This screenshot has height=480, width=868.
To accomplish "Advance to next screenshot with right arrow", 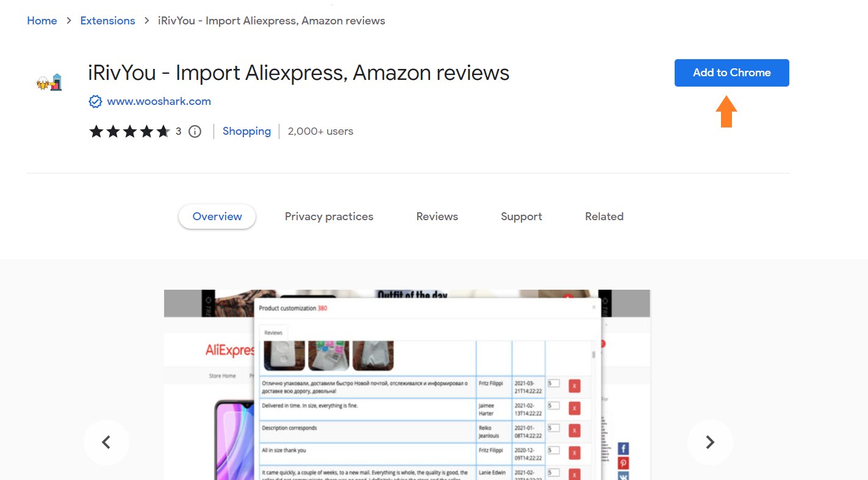I will click(x=710, y=442).
